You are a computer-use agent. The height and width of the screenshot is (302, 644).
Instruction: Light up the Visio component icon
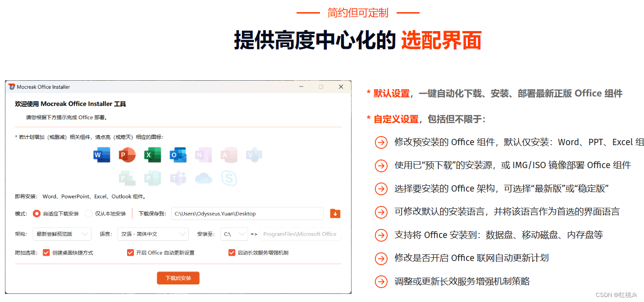point(254,155)
